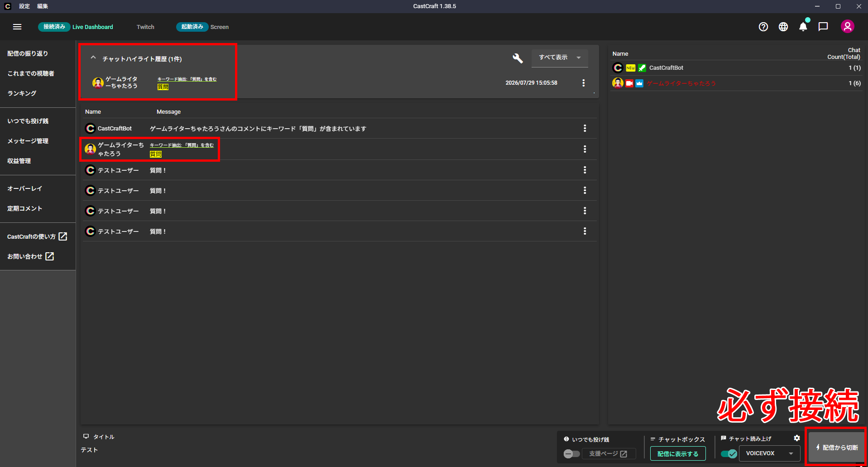Viewport: 868px width, 467px height.
Task: Open メッセージ管理 in sidebar
Action: (x=28, y=141)
